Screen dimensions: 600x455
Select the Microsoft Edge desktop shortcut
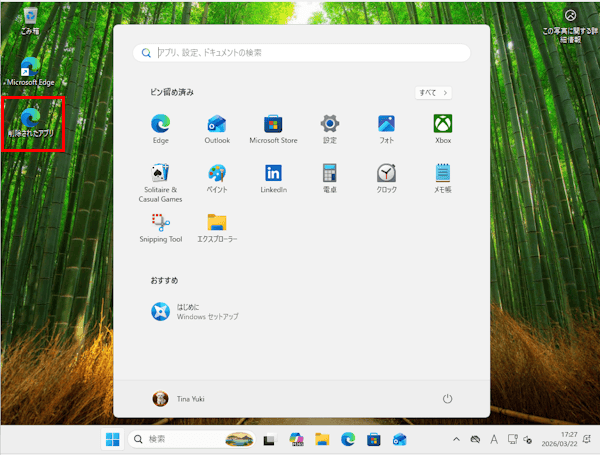tap(30, 72)
